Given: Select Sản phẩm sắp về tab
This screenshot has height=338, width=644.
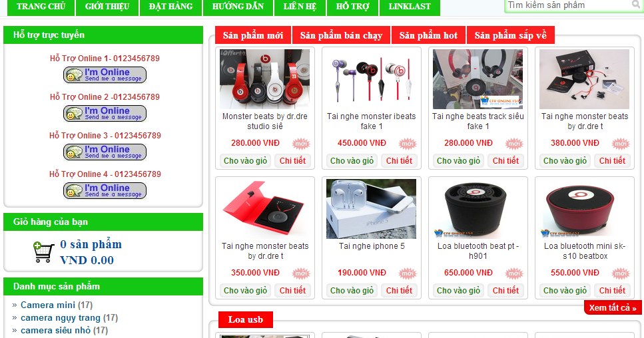Looking at the screenshot, I should pyautogui.click(x=511, y=35).
